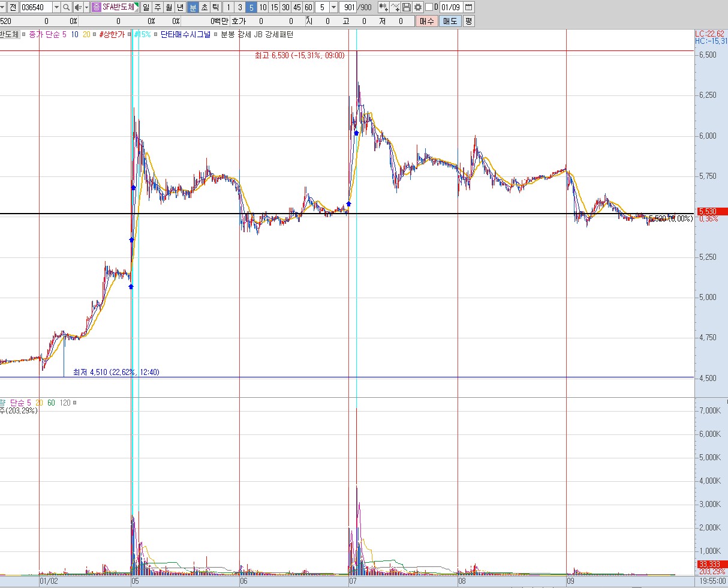Select the highlighted 5 minute interval

tap(251, 7)
